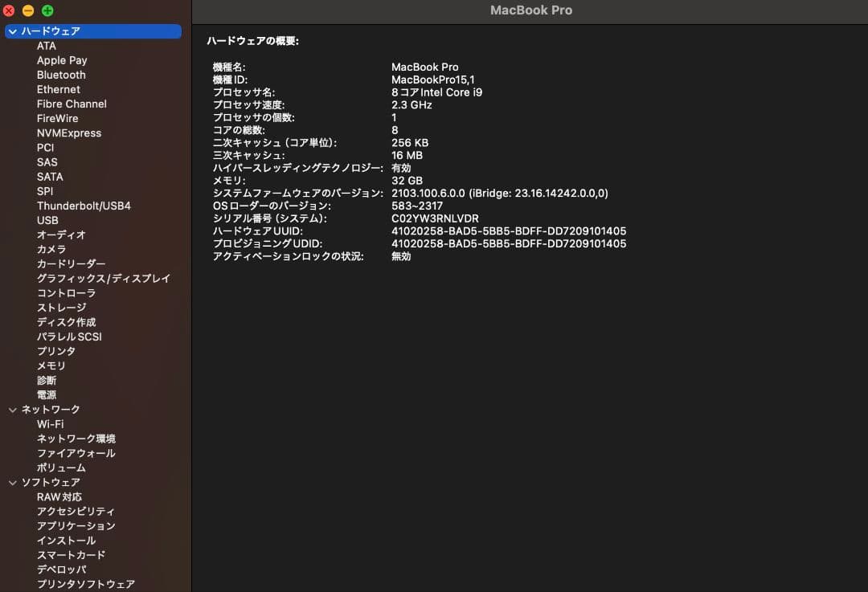The image size is (868, 592).
Task: Open the カードリーダー entry
Action: coord(71,264)
